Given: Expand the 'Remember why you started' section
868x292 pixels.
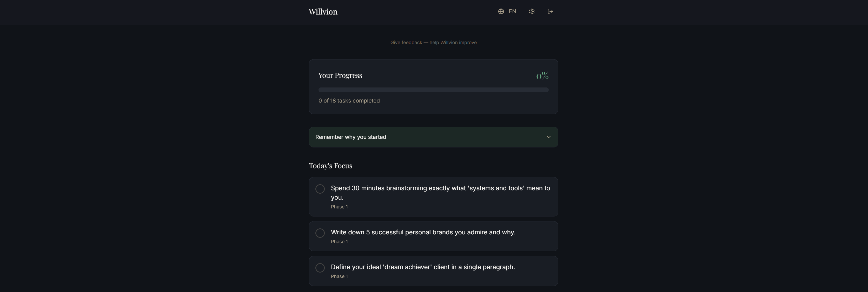Looking at the screenshot, I should 433,137.
